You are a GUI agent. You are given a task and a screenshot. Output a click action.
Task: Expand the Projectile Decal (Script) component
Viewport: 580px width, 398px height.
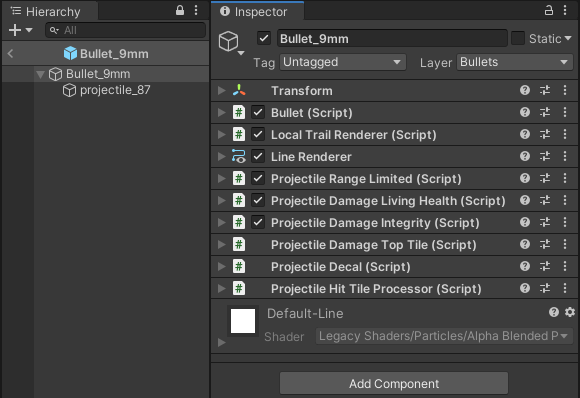coord(222,267)
